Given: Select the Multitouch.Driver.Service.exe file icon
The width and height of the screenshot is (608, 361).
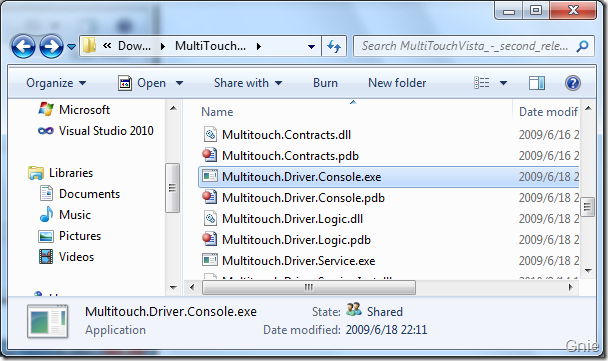Looking at the screenshot, I should (210, 260).
